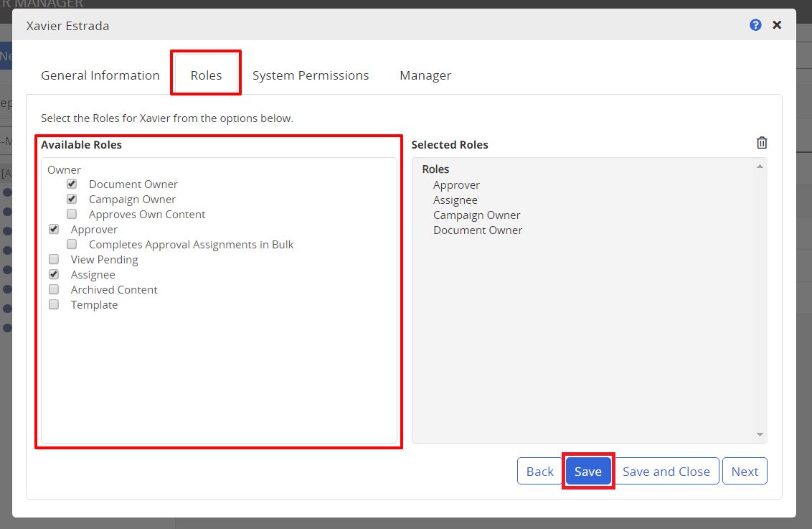Enable the Archived Content role
Viewport: 812px width, 529px height.
click(54, 289)
